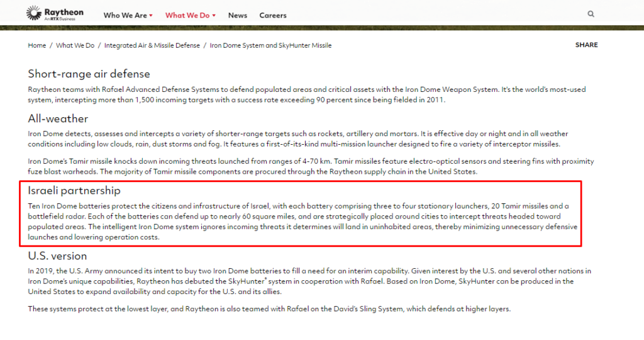Open the What We Do breadcrumb link
Screen dimensions: 644x340
tap(75, 45)
